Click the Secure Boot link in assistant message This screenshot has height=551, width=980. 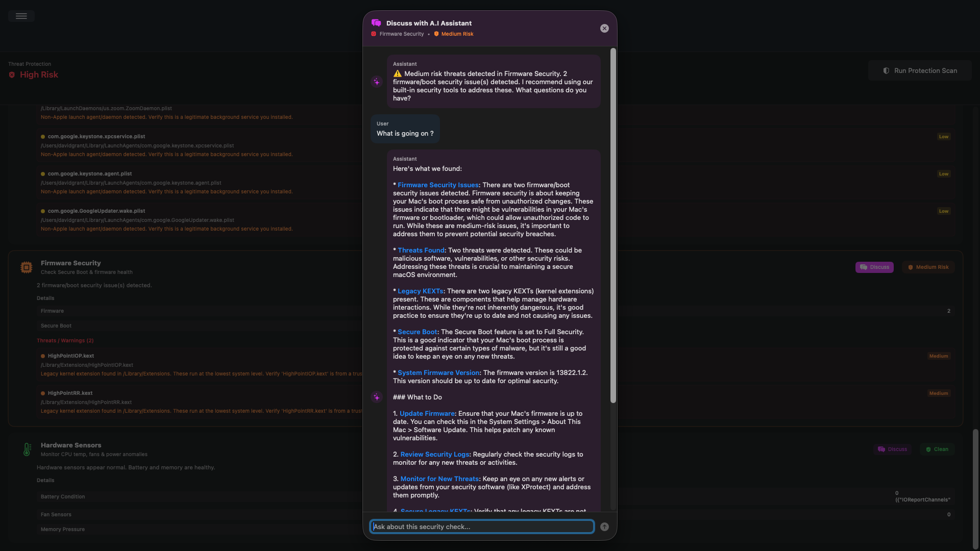pos(417,332)
